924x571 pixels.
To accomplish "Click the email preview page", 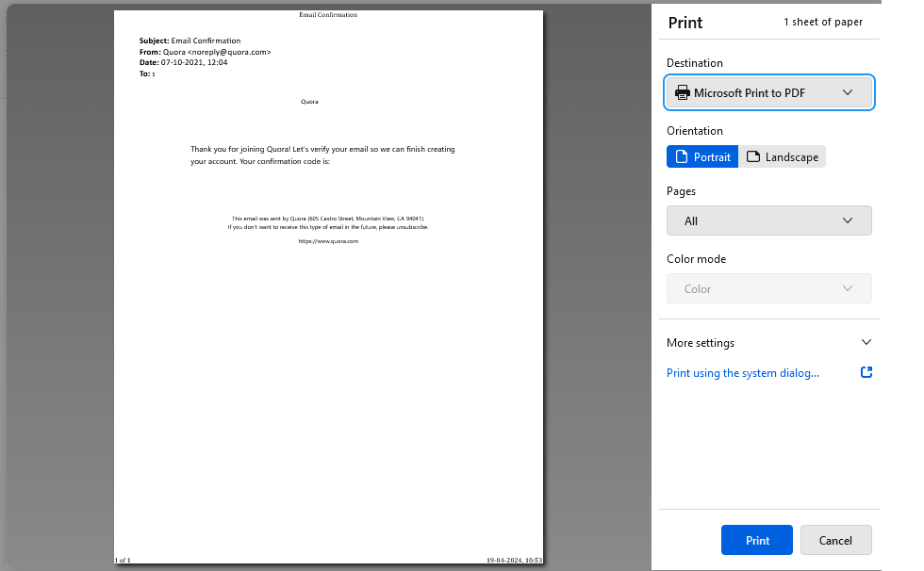I will pyautogui.click(x=328, y=283).
